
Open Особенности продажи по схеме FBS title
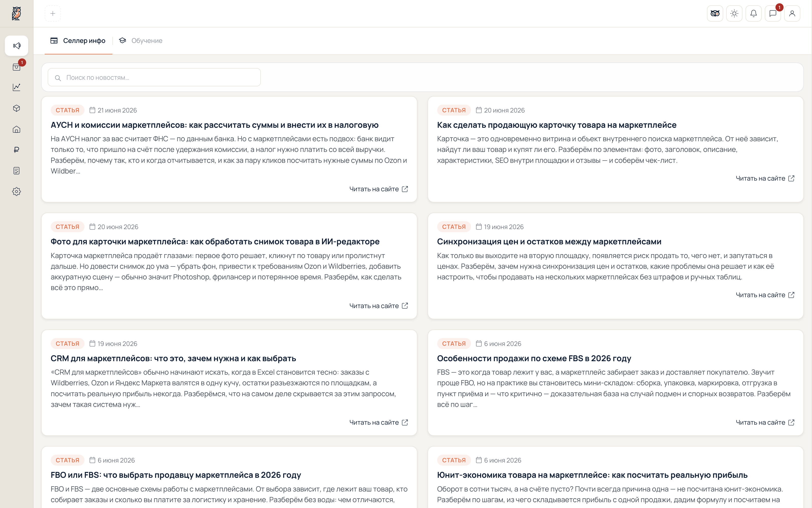pos(534,358)
